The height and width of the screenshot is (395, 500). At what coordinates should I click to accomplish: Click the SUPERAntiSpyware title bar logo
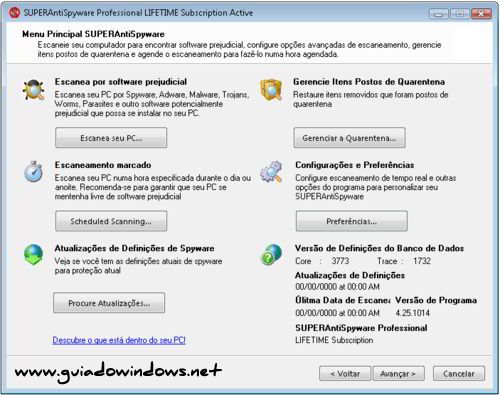click(x=14, y=13)
